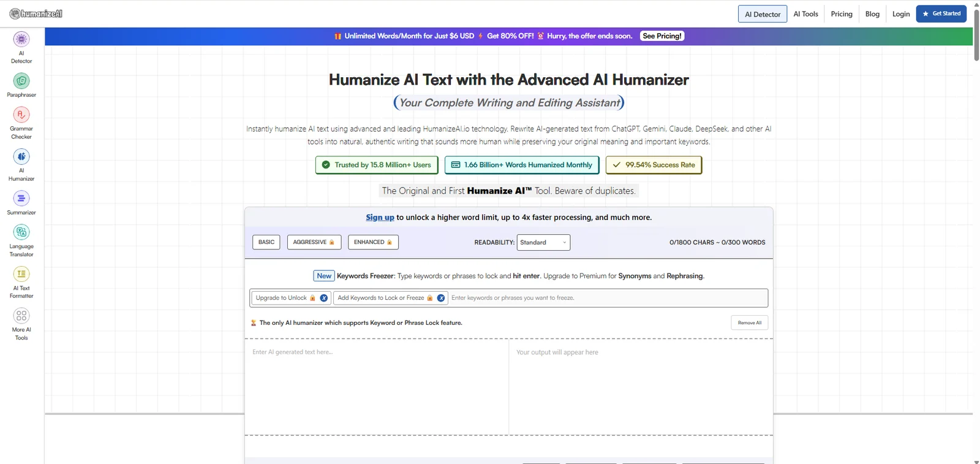Select the AI Humanizer sidebar icon
Screen dimensions: 980x464
[x=21, y=156]
